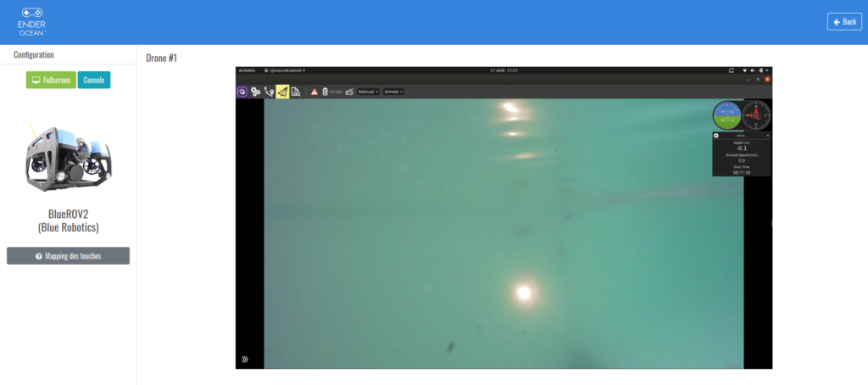The image size is (868, 385).
Task: Open vehicle setup gears icon
Action: pyautogui.click(x=255, y=92)
